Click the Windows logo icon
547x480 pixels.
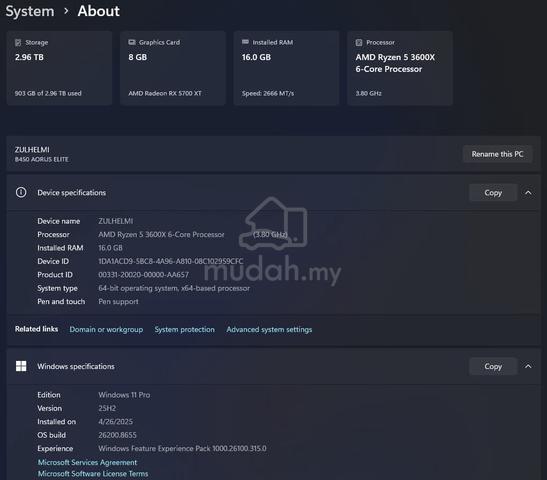tap(21, 366)
